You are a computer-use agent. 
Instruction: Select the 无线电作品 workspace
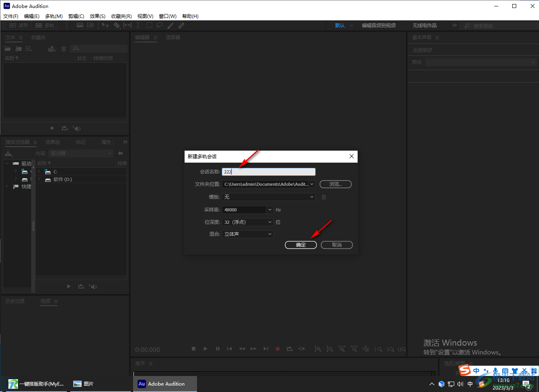pos(425,26)
